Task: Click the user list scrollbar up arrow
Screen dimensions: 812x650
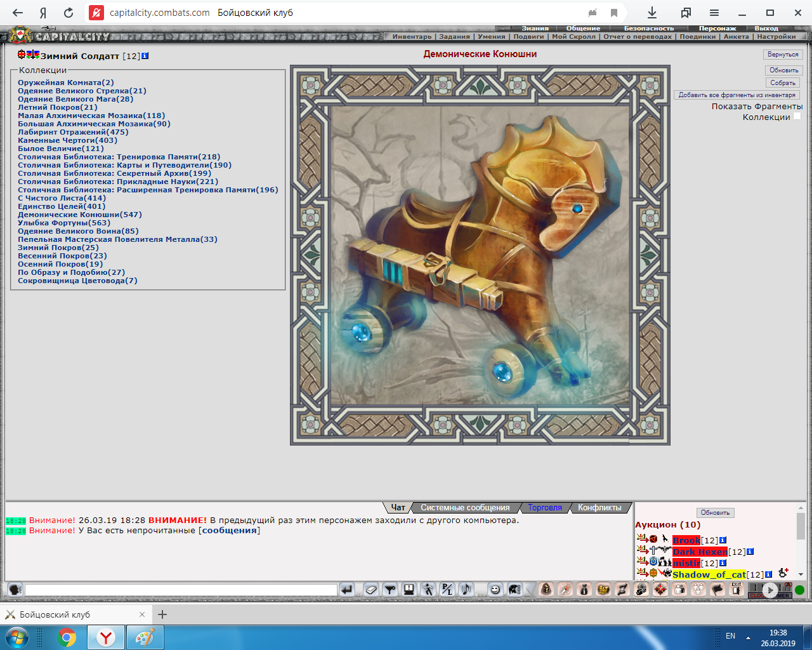Action: point(801,508)
